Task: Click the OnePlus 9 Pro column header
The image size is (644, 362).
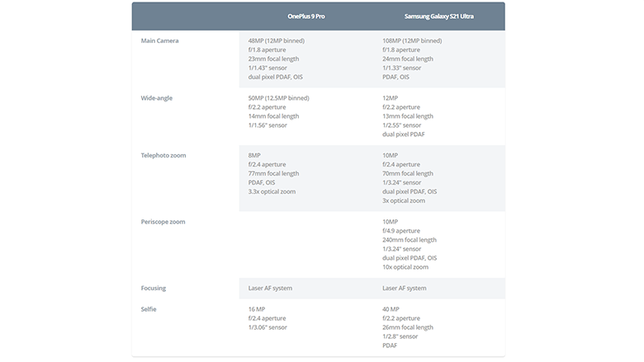Action: (x=307, y=16)
